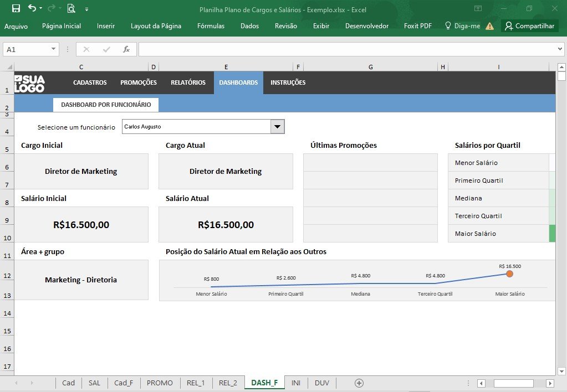Open the CADASTROS navigation button
The image size is (567, 392).
(x=90, y=82)
